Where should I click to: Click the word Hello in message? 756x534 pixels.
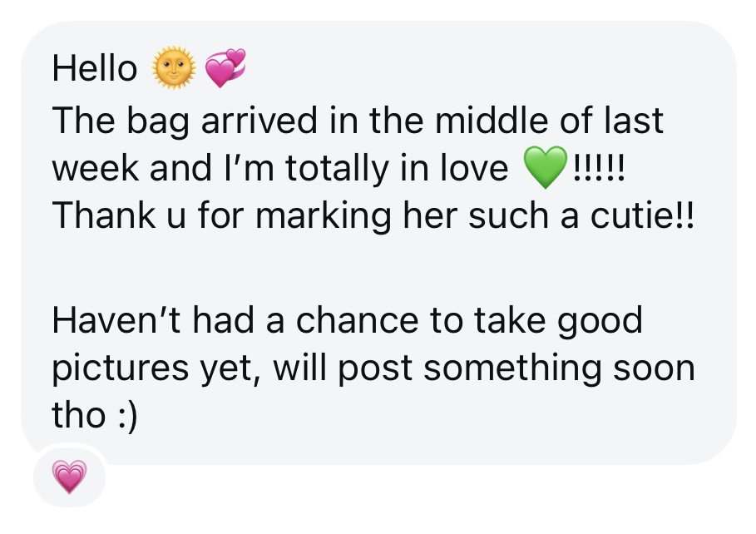click(x=95, y=68)
